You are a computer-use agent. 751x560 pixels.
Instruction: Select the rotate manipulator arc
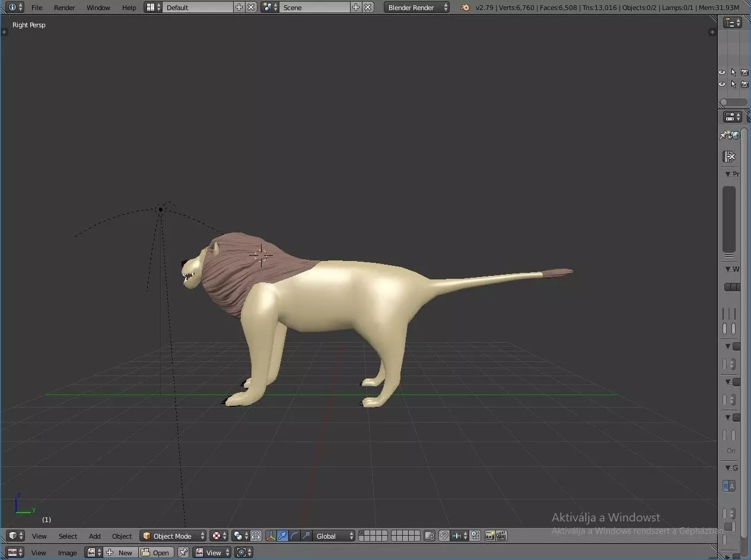point(294,536)
